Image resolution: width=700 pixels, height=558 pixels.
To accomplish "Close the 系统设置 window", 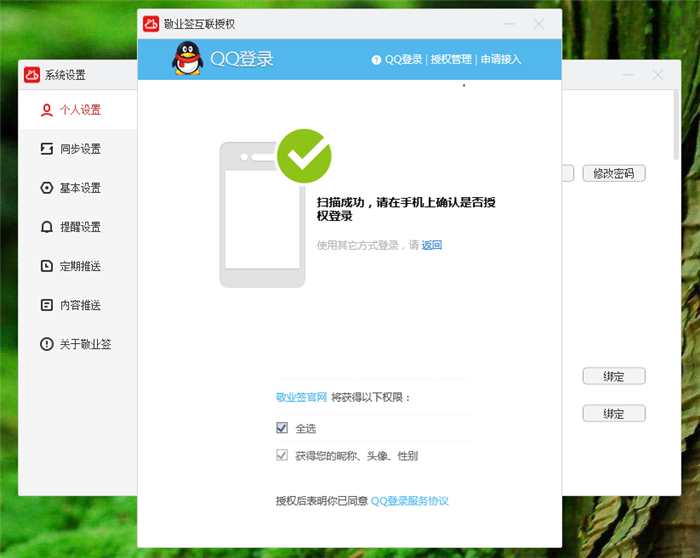I will 658,75.
